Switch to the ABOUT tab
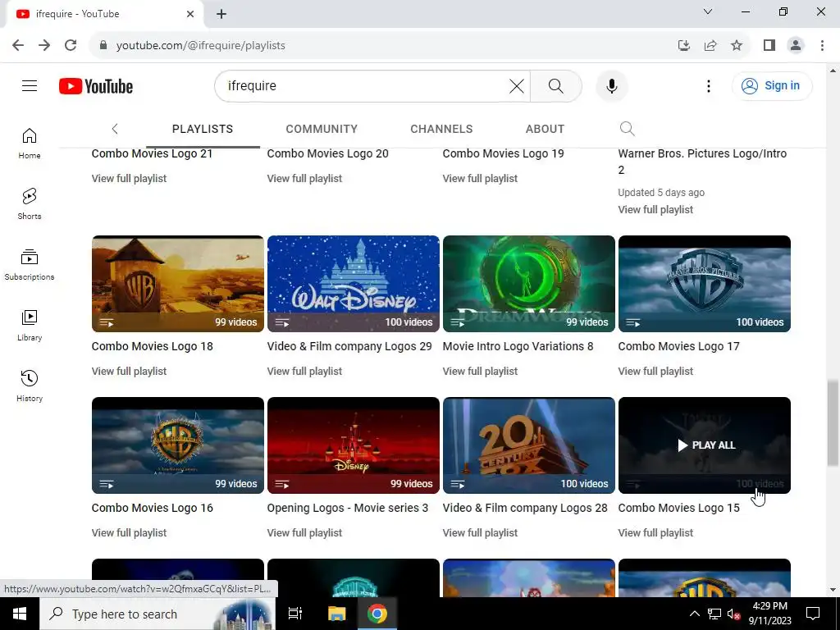Screen dimensions: 840x630 click(x=545, y=129)
